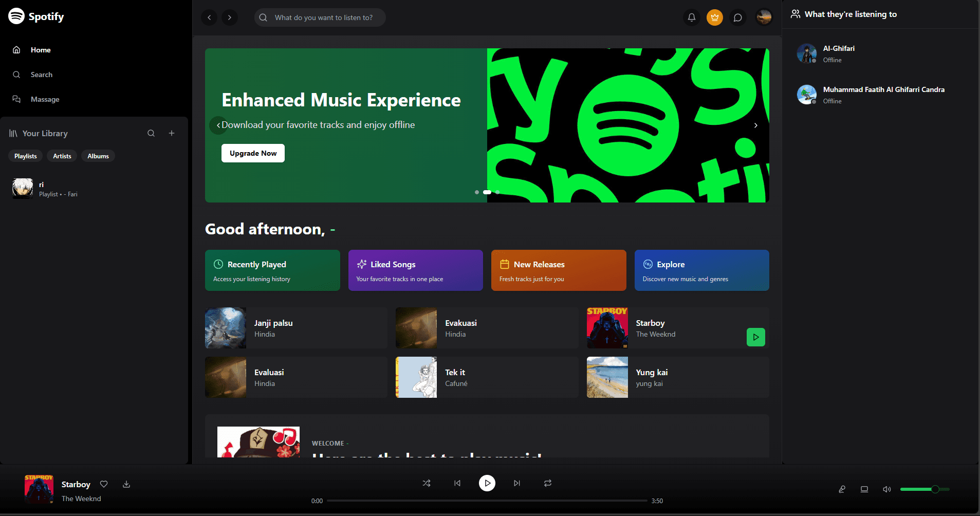The image size is (980, 516).
Task: Select the first carousel dot
Action: pos(477,192)
